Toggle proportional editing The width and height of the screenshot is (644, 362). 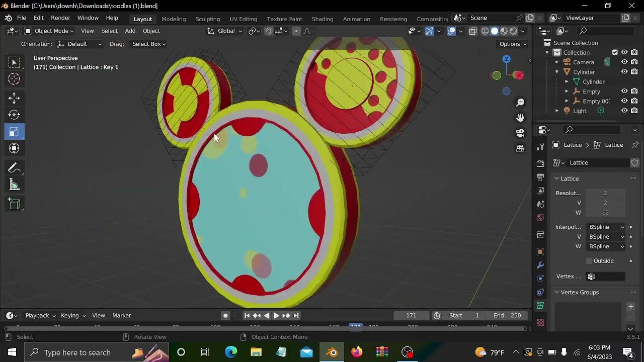296,31
